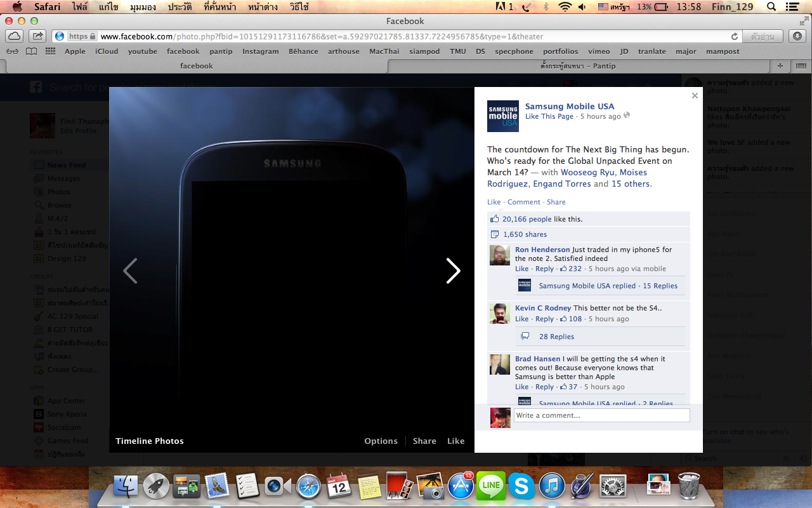This screenshot has width=812, height=508.
Task: Open Top Sites grid icon
Action: coord(50,51)
